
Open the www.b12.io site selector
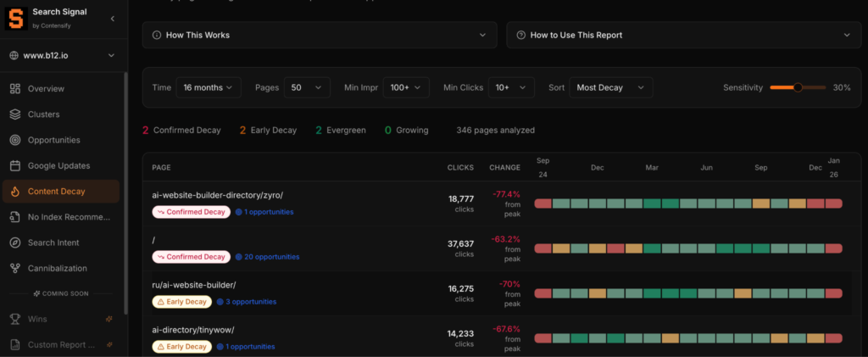pyautogui.click(x=63, y=56)
